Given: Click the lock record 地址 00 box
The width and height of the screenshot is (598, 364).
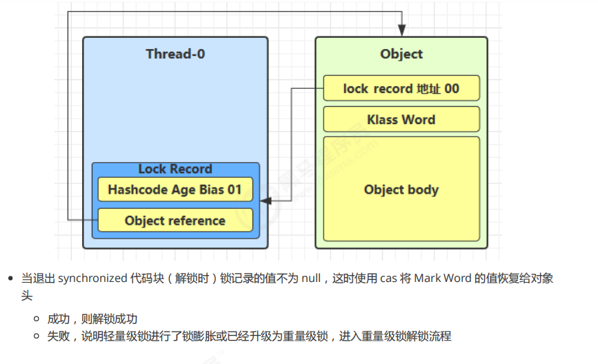Looking at the screenshot, I should [401, 89].
